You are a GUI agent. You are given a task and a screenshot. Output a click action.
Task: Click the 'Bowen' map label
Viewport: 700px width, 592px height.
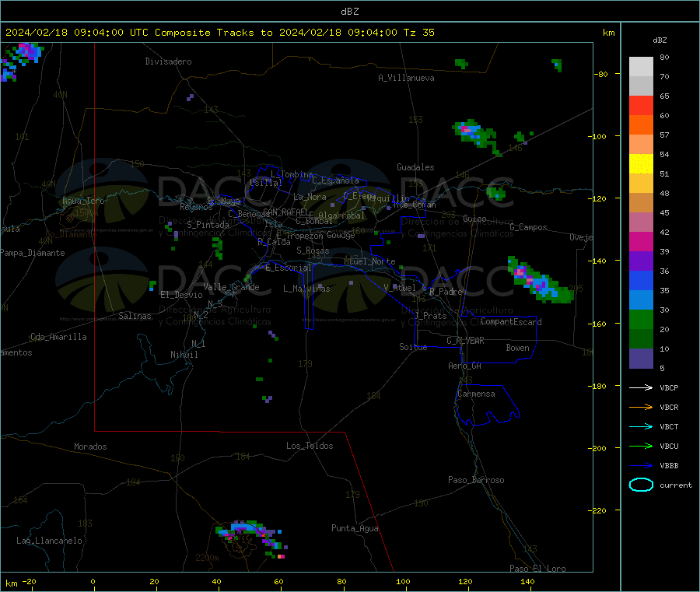pos(517,348)
